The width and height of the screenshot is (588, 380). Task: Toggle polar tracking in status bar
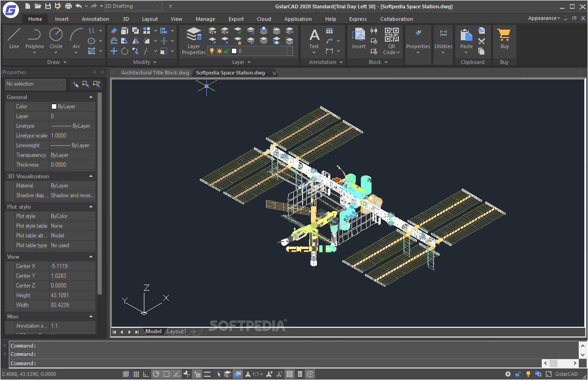click(156, 374)
